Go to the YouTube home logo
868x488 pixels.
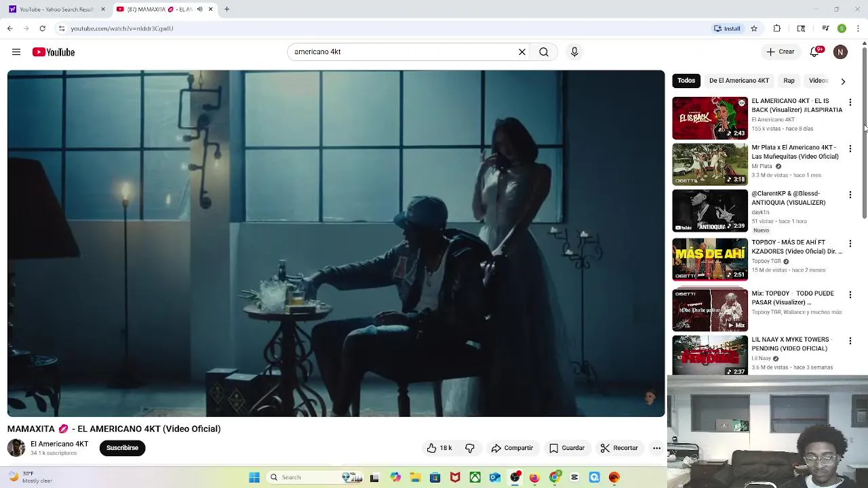(x=53, y=52)
